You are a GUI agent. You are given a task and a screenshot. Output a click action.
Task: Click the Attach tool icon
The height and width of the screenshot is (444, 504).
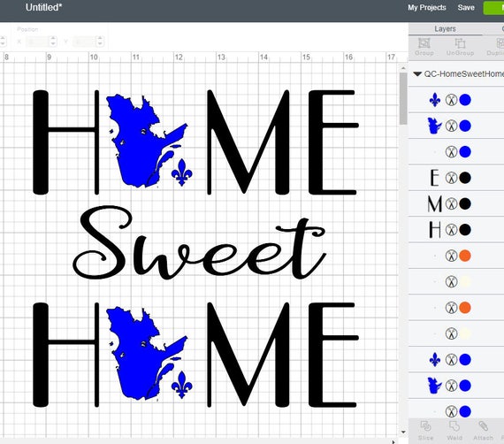pos(483,426)
